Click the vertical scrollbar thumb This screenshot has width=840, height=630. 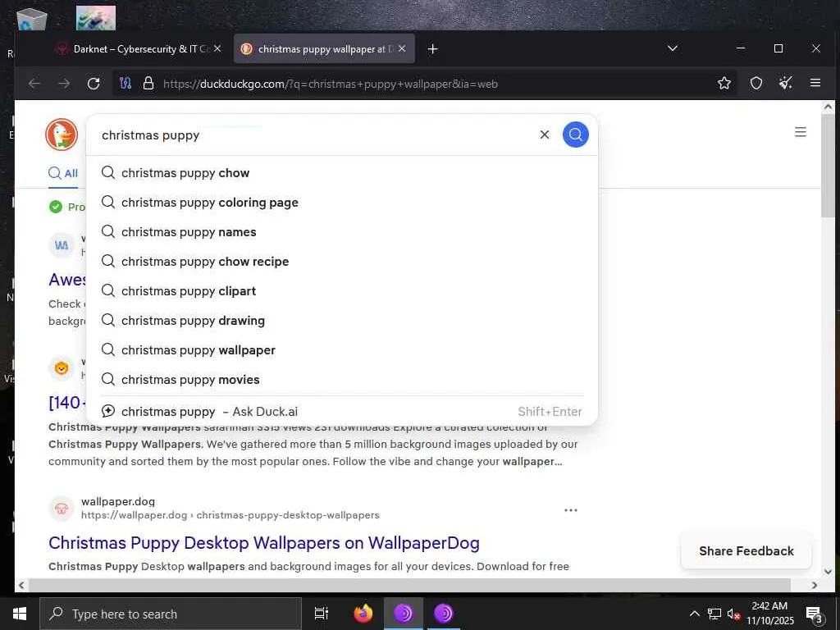coord(828,165)
